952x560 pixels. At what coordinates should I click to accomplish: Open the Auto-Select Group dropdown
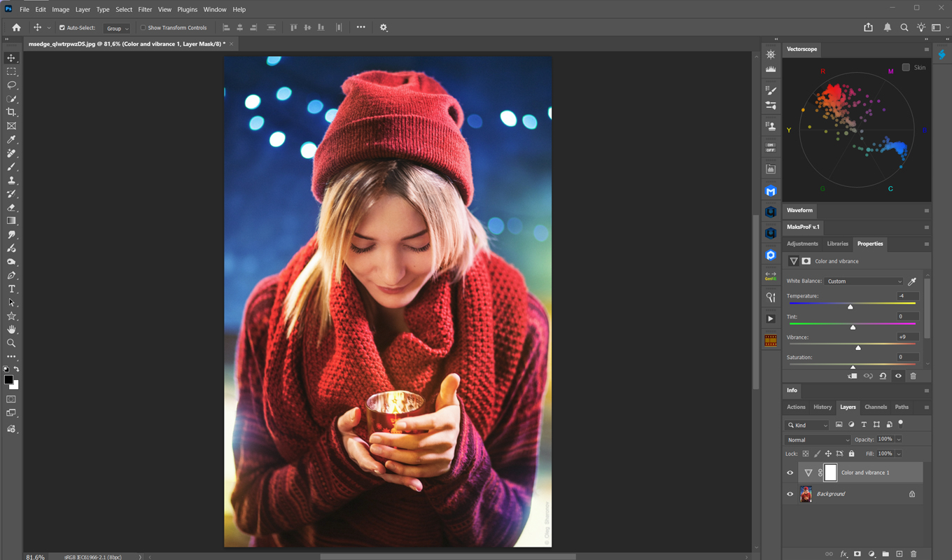tap(117, 28)
